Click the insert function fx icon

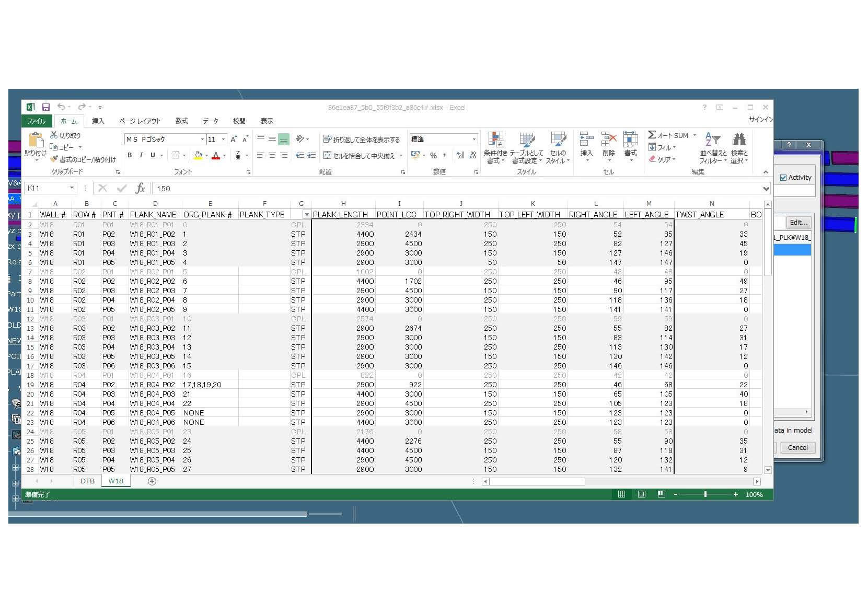point(141,188)
